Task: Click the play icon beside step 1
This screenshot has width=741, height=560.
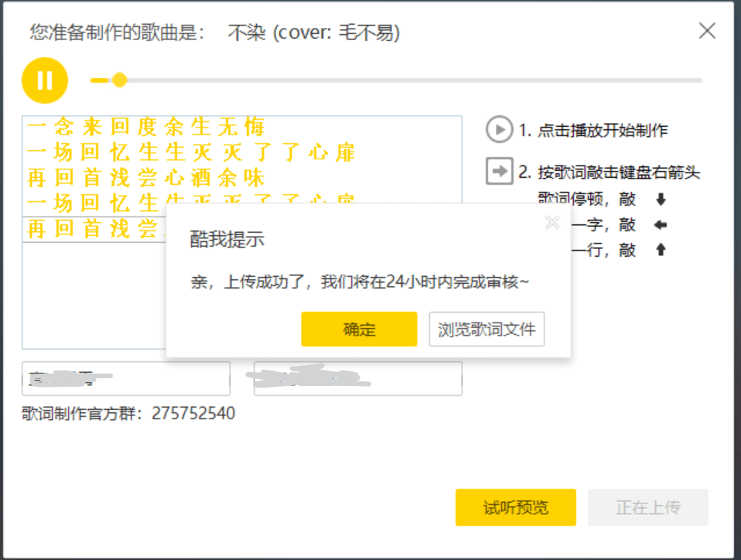Action: click(x=500, y=129)
